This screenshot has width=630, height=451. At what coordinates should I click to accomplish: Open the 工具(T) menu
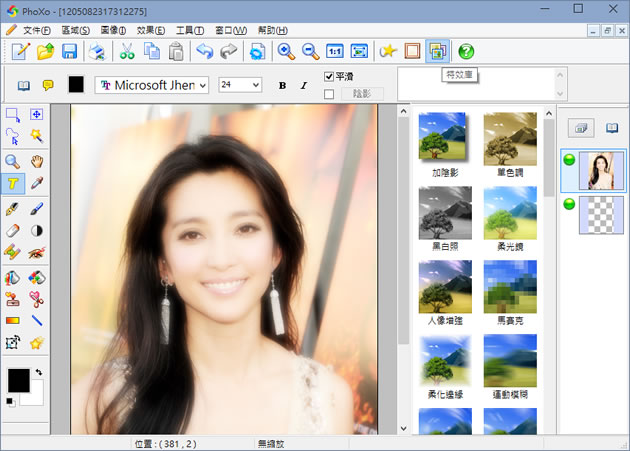coord(190,31)
